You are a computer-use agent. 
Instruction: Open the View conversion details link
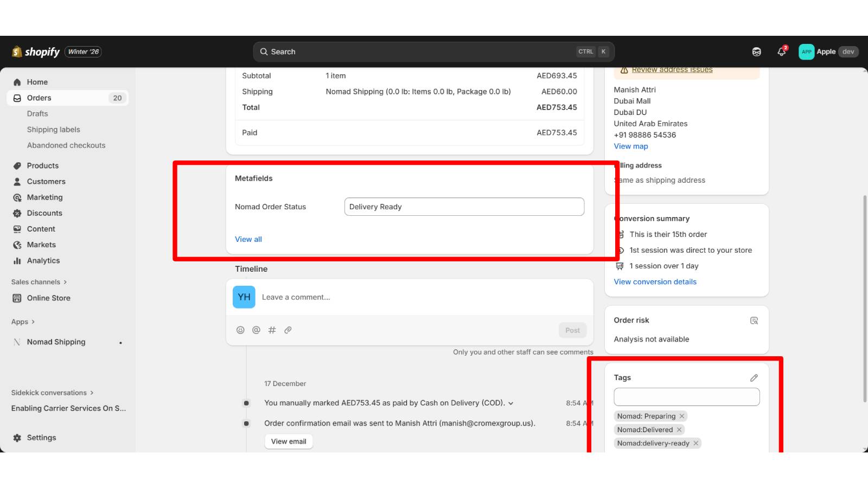click(655, 281)
